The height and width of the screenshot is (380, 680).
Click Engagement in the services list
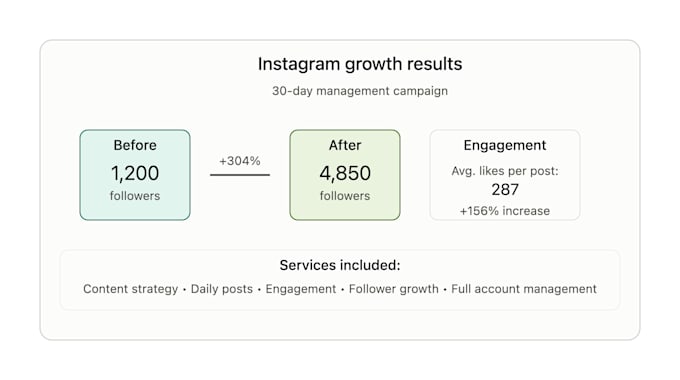click(301, 289)
